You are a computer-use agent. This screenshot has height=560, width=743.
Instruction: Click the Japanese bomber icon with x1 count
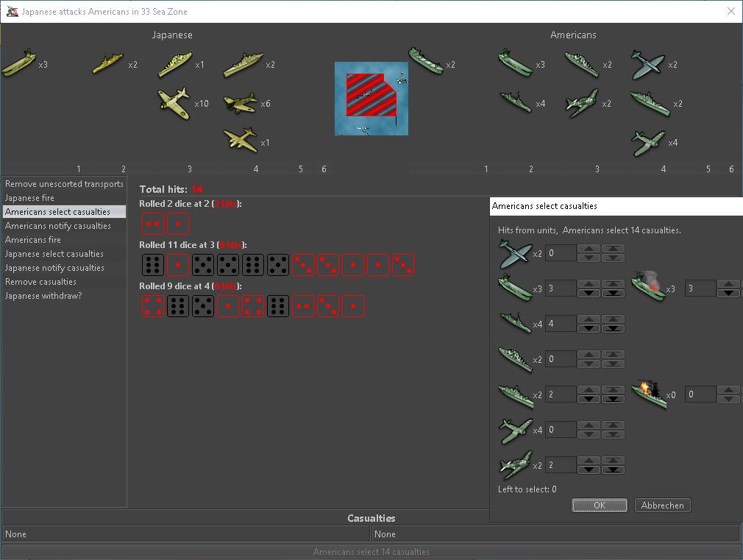(x=242, y=140)
